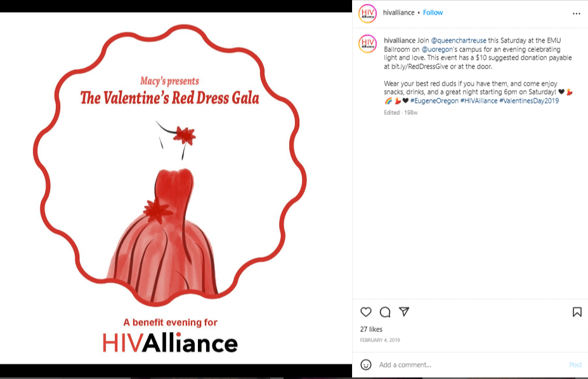Visit the @queenchartreuse mention
Viewport: 588px width, 379px height.
458,41
